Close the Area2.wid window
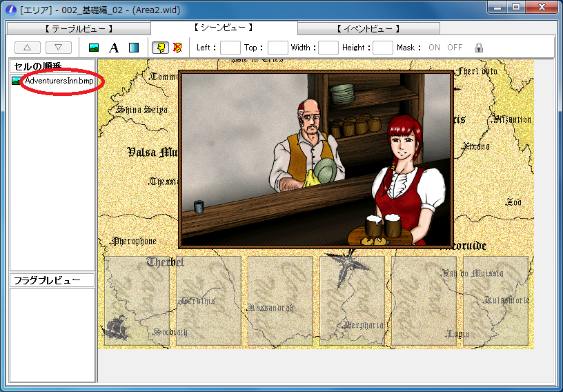The height and width of the screenshot is (392, 563). click(542, 7)
